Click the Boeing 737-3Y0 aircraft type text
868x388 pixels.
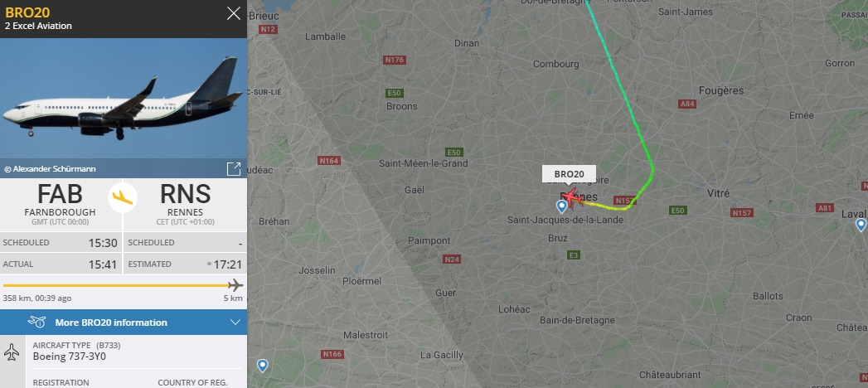point(69,356)
